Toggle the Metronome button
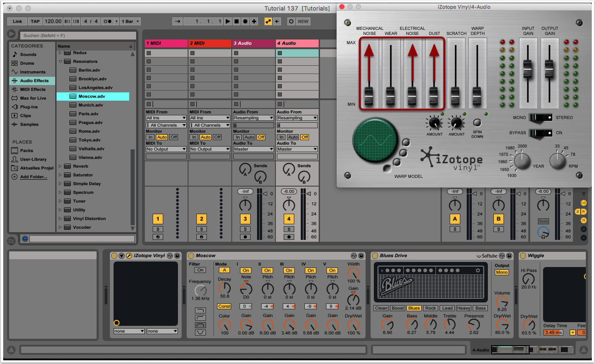The image size is (595, 364). tap(109, 21)
